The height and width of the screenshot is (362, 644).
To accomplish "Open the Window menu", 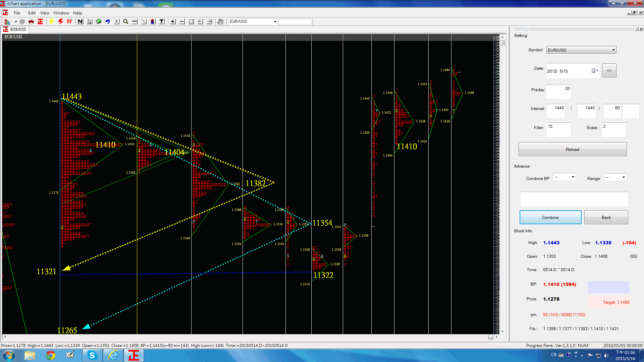I will click(x=61, y=13).
